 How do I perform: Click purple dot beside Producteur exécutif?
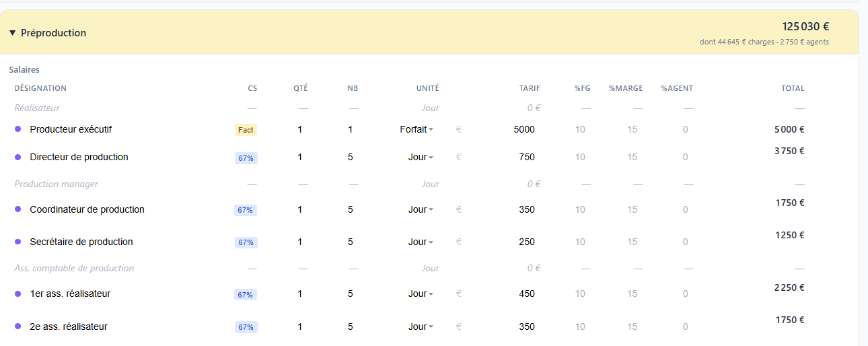tap(18, 129)
